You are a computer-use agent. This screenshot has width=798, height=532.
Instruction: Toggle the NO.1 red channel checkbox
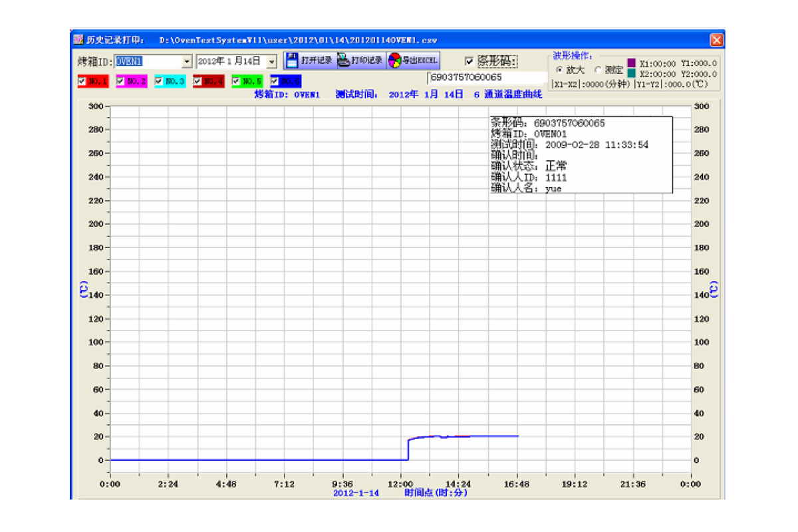point(82,81)
